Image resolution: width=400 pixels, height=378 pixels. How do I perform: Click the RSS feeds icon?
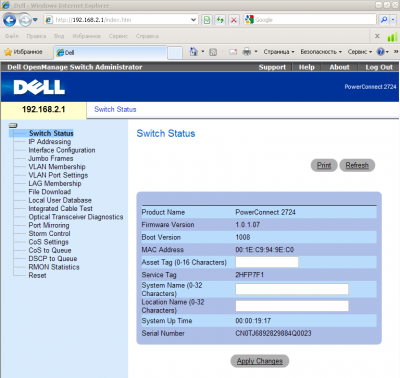213,52
